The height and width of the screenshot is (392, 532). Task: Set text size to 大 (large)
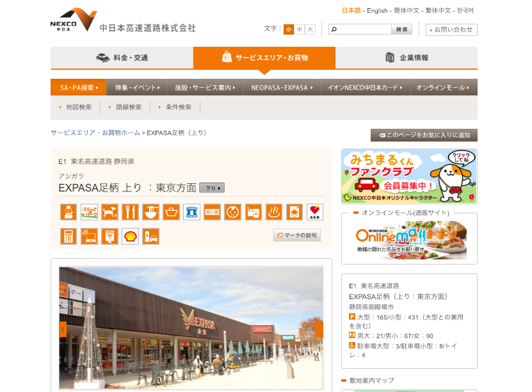click(x=310, y=29)
